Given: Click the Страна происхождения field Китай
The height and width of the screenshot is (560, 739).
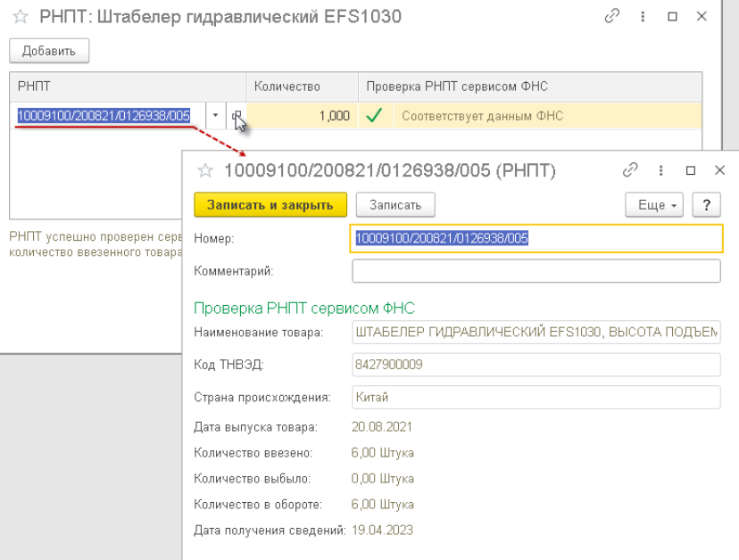Looking at the screenshot, I should [x=536, y=398].
